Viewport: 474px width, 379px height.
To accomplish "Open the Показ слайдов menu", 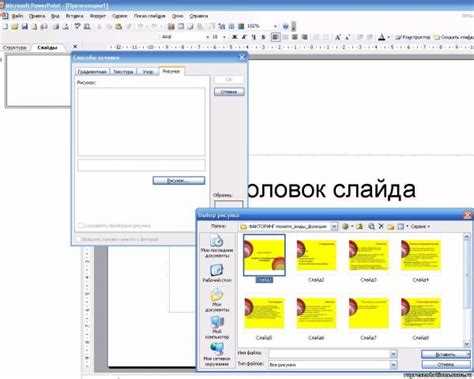I will point(149,16).
